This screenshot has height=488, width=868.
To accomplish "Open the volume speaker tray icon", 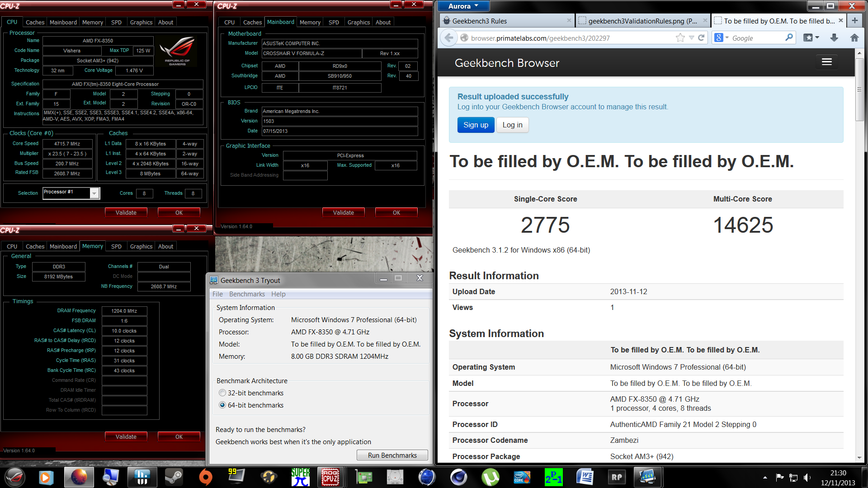I will [807, 477].
